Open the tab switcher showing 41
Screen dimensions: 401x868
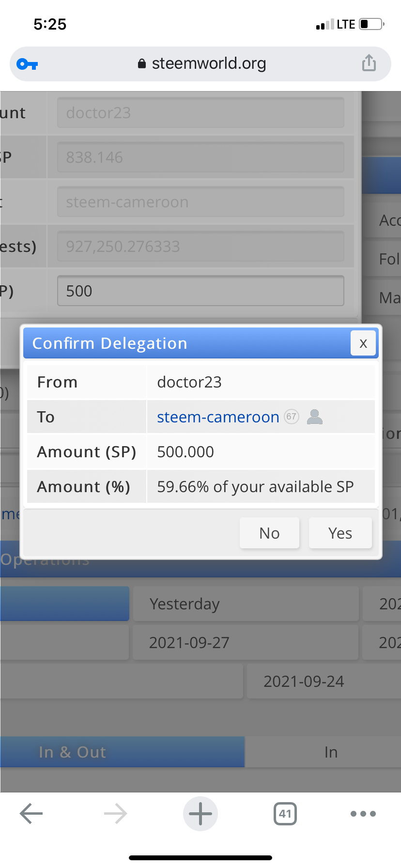(x=285, y=814)
